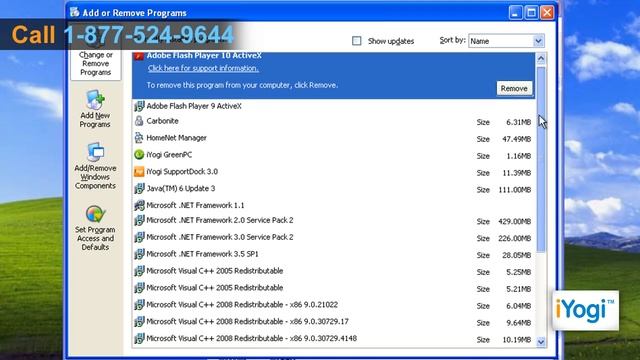Click the 47.49MB size value
Viewport: 640px width, 360px height.
pos(516,139)
